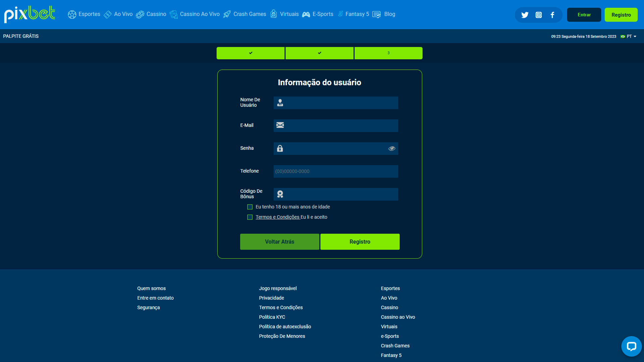Focus the Código De Bônus field
Image resolution: width=644 pixels, height=362 pixels.
click(336, 194)
